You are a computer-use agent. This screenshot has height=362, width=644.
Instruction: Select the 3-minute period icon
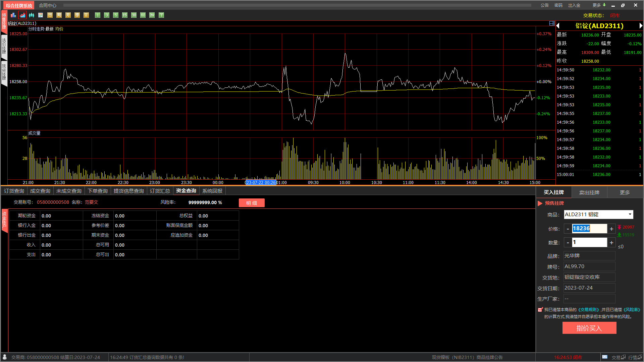107,15
